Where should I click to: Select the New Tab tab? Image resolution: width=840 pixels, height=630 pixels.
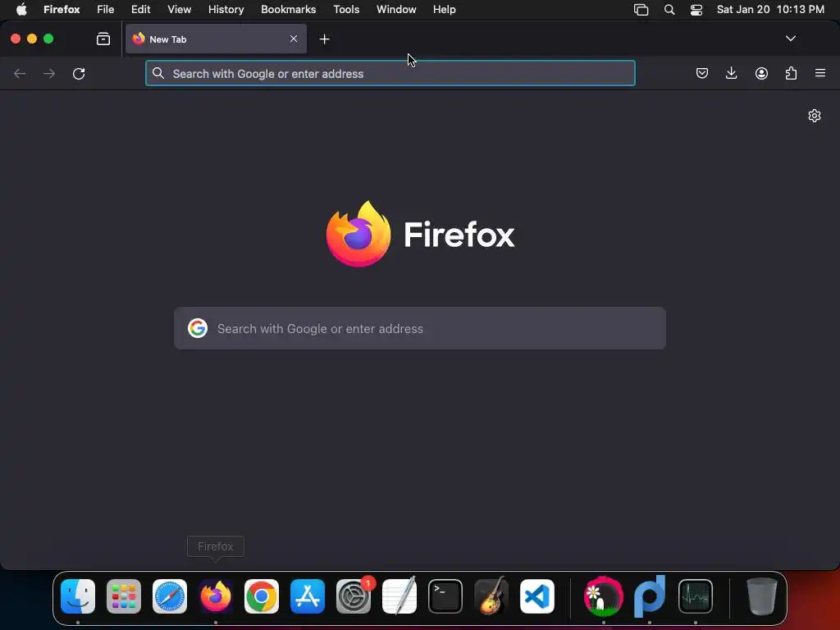216,39
